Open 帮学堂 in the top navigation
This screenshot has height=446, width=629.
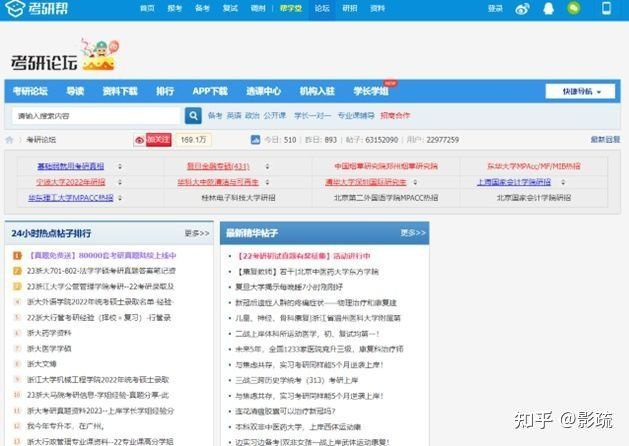tap(291, 8)
